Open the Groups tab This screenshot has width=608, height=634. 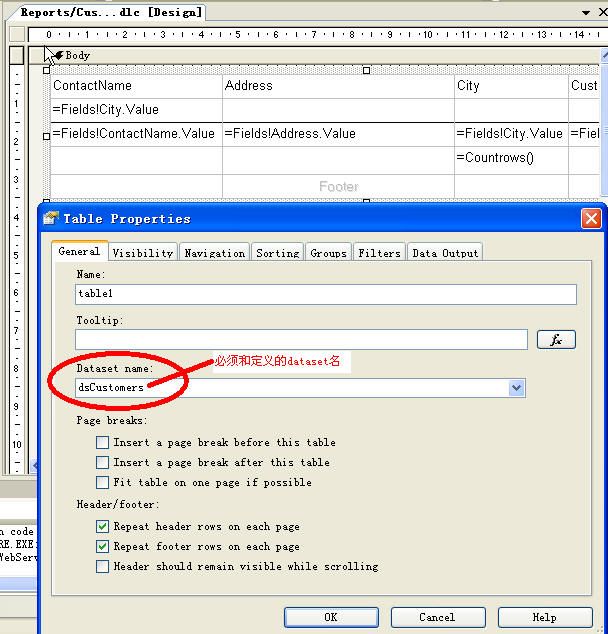pyautogui.click(x=328, y=253)
